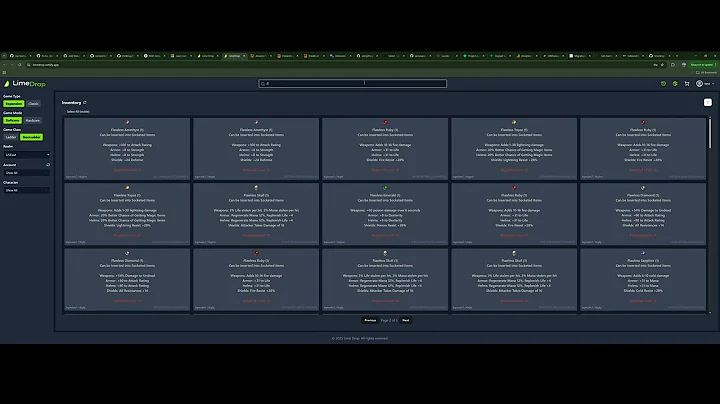
Task: Bookmark page using star icon in address bar
Action: point(662,65)
